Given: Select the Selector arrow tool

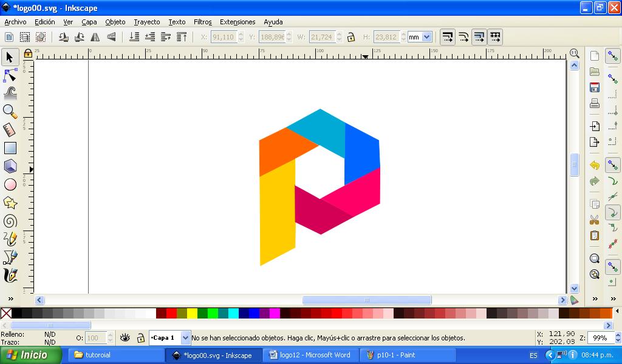Looking at the screenshot, I should 10,58.
